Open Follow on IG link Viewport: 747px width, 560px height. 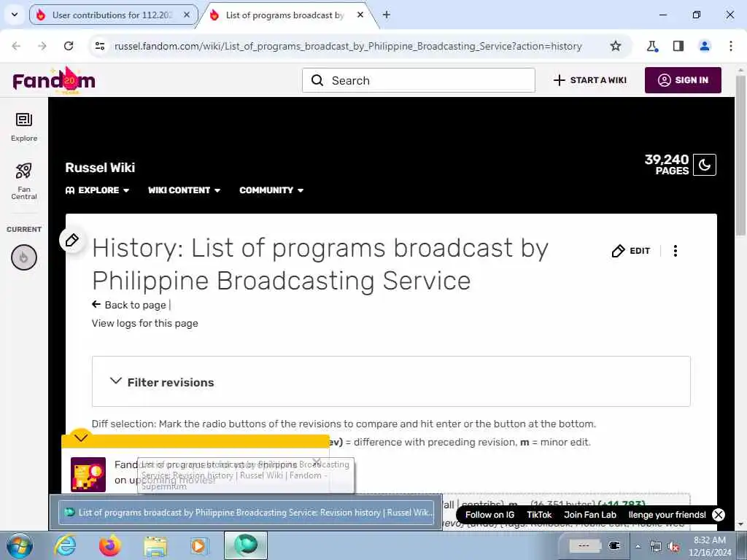point(489,515)
